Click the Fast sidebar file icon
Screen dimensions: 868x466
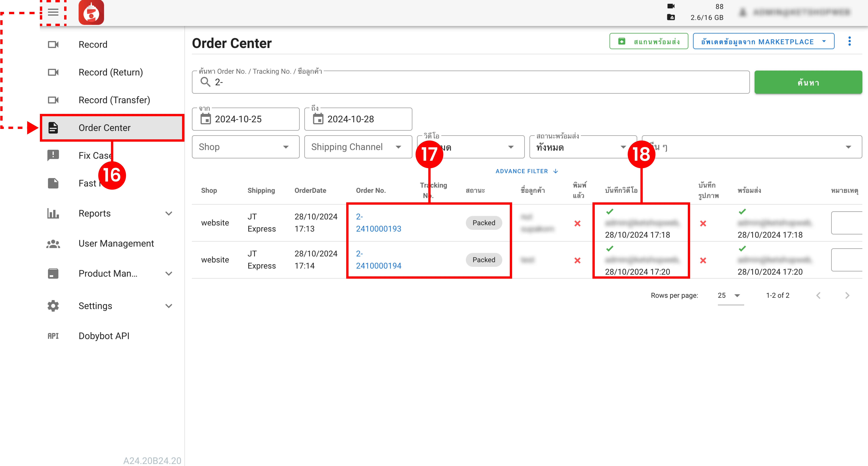[x=53, y=183]
